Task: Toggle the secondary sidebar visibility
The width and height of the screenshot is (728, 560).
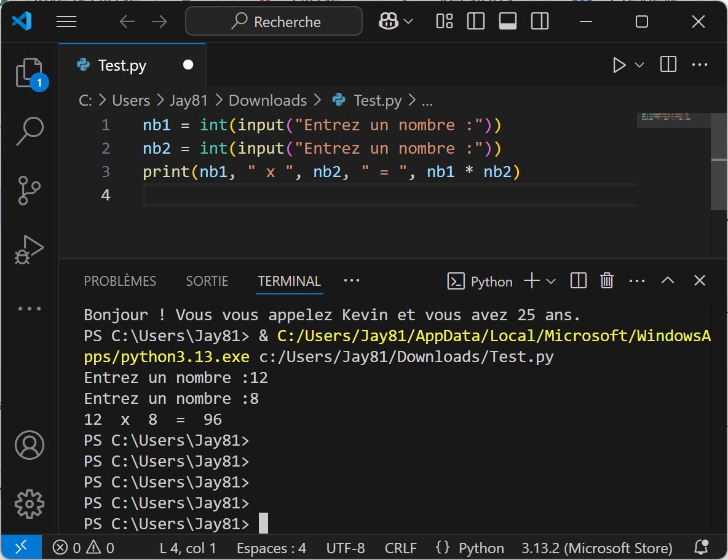Action: pos(540,22)
